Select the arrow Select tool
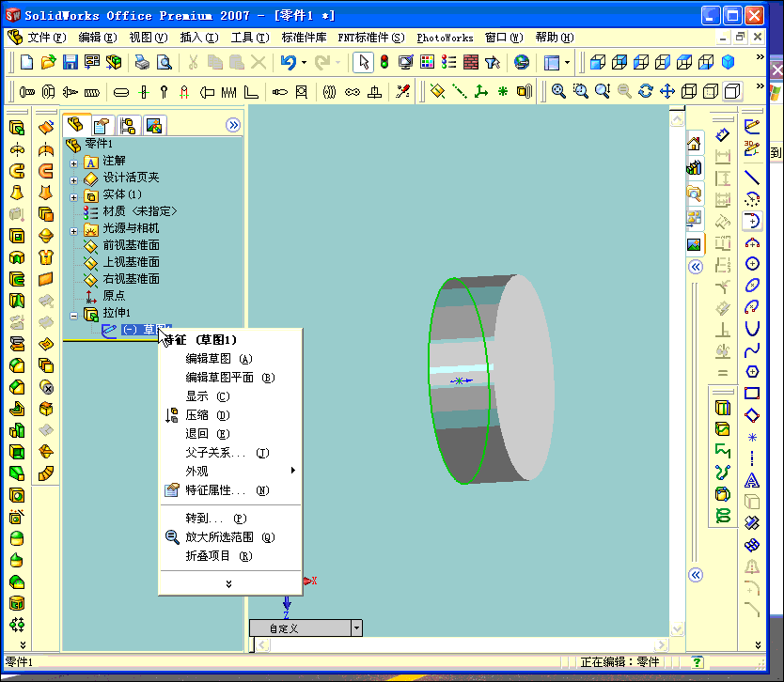784x682 pixels. 363,62
